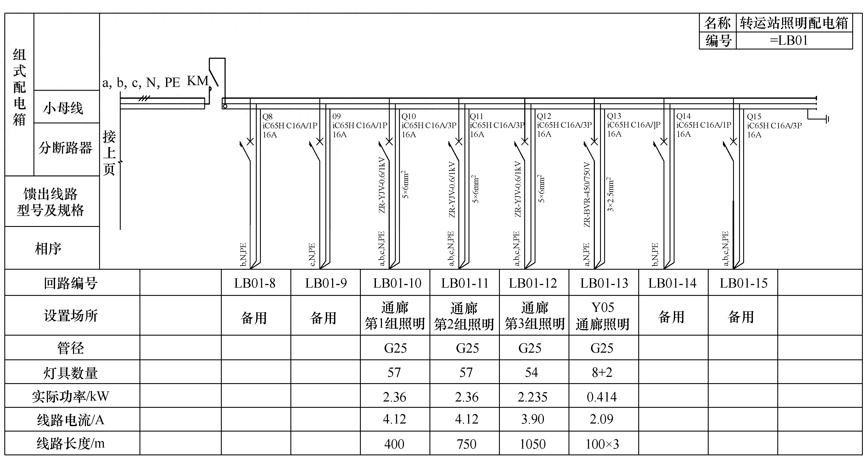Click the panel number =LB01
Image resolution: width=868 pixels, height=459 pixels.
(x=789, y=40)
